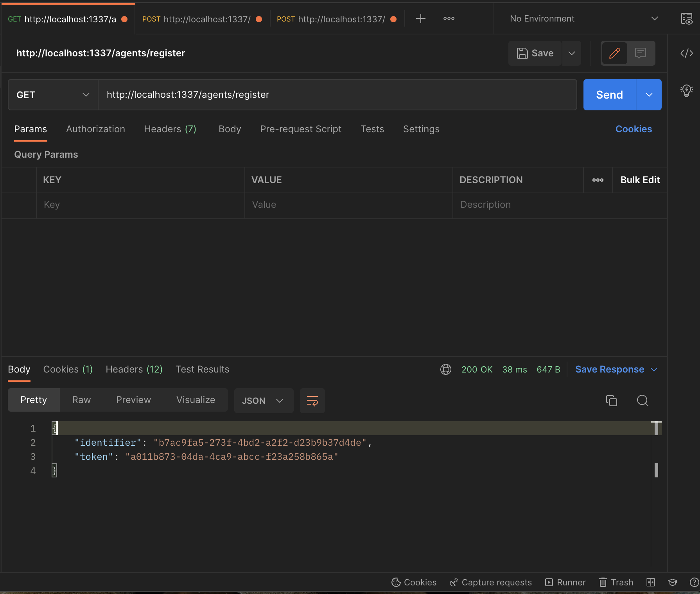Click the Cookies link near Settings
The image size is (700, 594).
click(633, 129)
